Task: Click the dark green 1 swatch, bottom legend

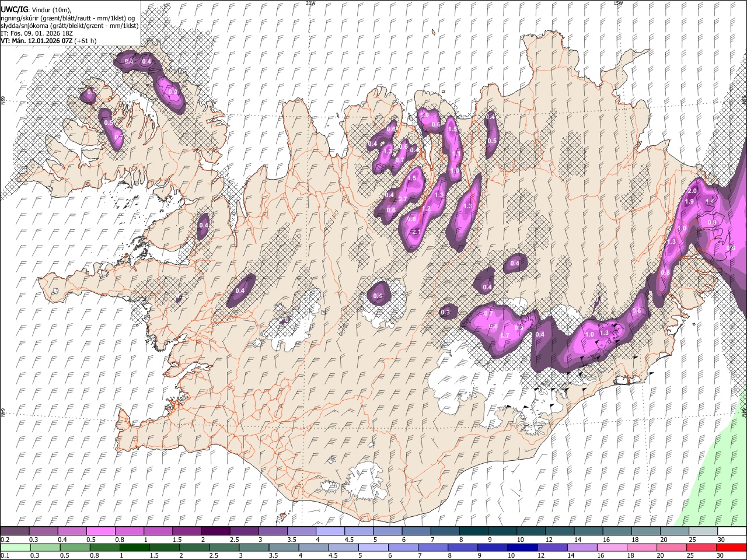Action: [134, 547]
